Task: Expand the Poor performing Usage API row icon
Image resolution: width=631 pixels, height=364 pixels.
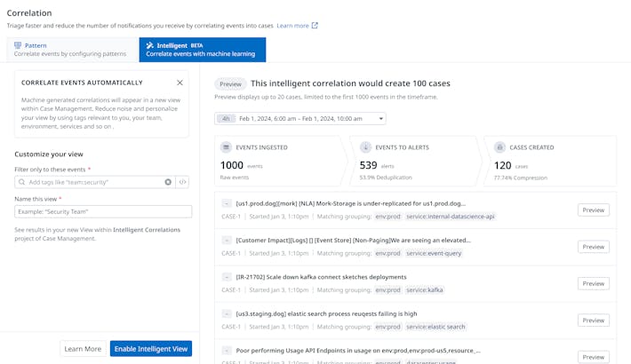Action: point(227,351)
